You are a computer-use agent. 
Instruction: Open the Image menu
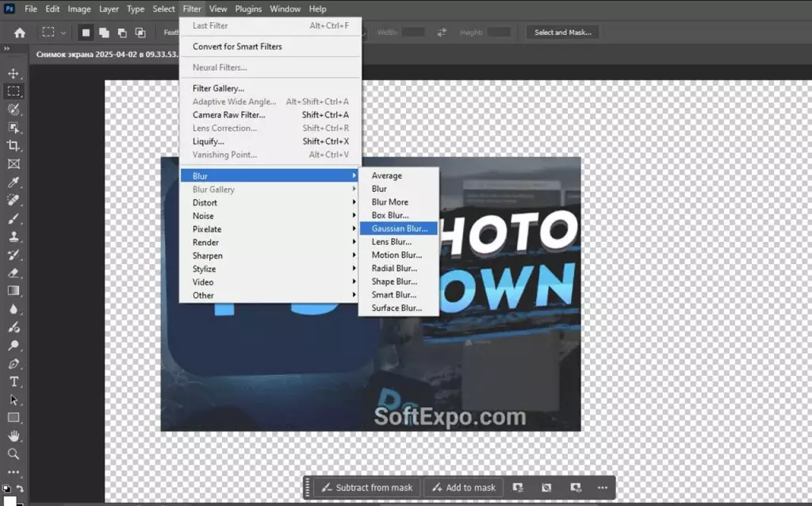(79, 9)
